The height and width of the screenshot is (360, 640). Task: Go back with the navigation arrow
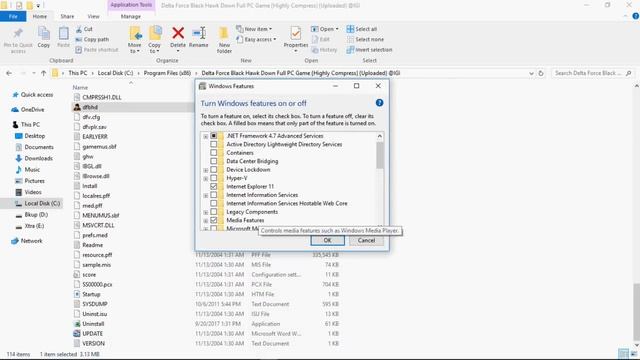[x=9, y=73]
